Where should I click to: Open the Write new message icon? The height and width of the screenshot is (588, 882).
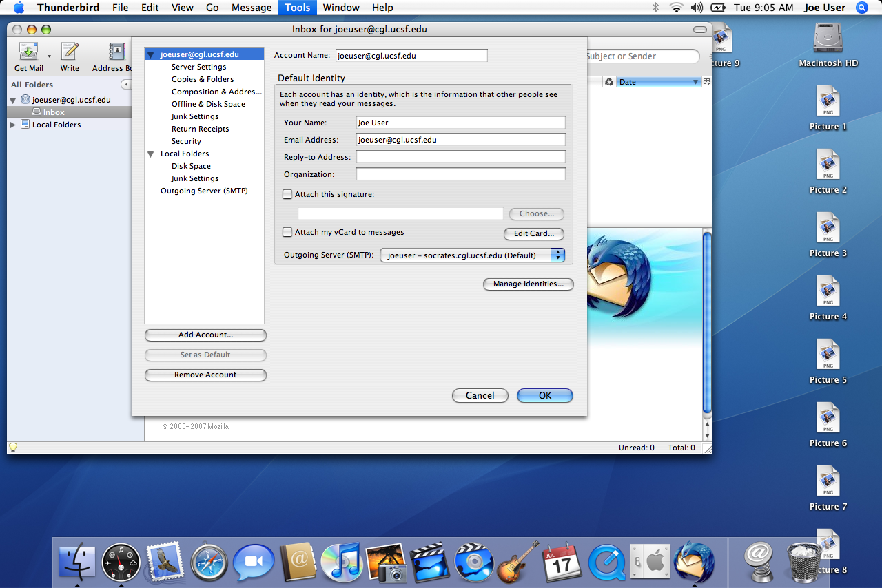(70, 52)
